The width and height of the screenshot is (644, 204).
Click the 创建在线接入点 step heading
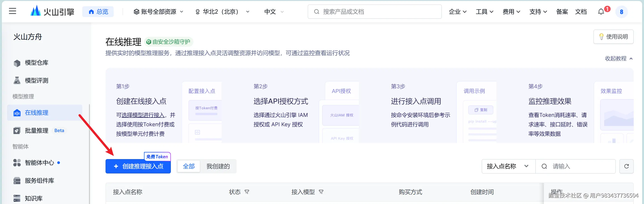point(141,101)
